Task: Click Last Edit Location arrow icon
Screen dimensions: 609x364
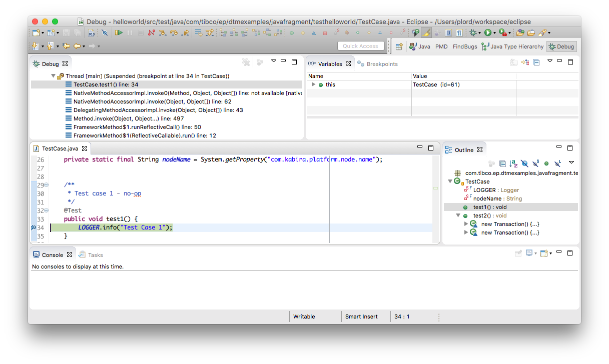Action: [66, 46]
